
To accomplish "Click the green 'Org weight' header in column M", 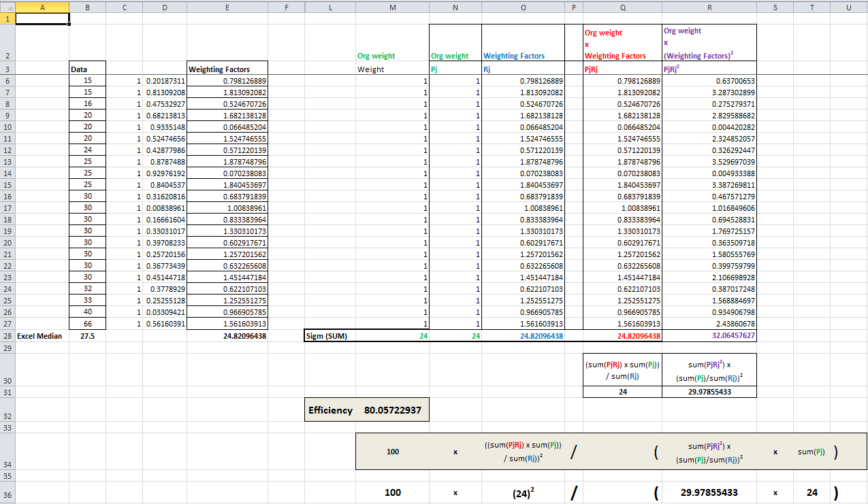I will point(376,56).
